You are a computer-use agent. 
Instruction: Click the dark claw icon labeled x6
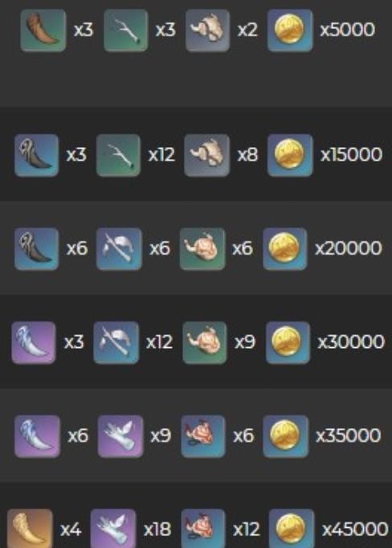pyautogui.click(x=36, y=249)
